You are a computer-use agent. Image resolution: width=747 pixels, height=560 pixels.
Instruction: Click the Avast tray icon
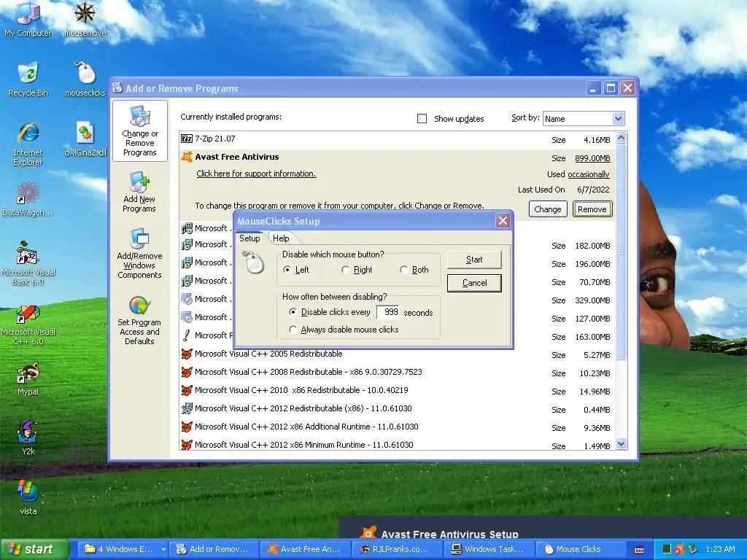679,549
